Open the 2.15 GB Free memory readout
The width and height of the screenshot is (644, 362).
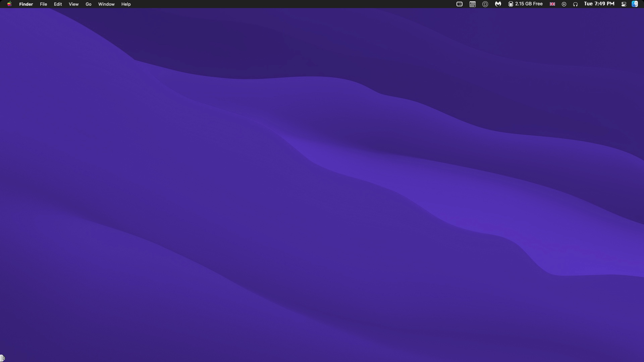click(529, 4)
